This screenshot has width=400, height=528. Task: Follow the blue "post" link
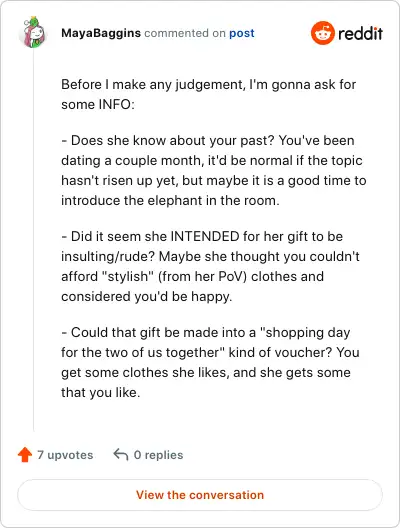click(242, 33)
